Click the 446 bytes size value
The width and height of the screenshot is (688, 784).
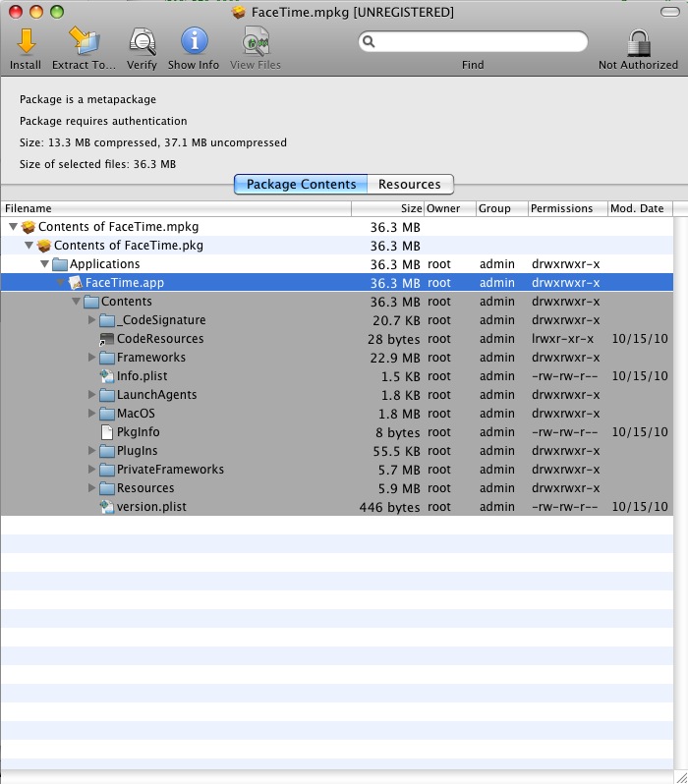coord(390,507)
